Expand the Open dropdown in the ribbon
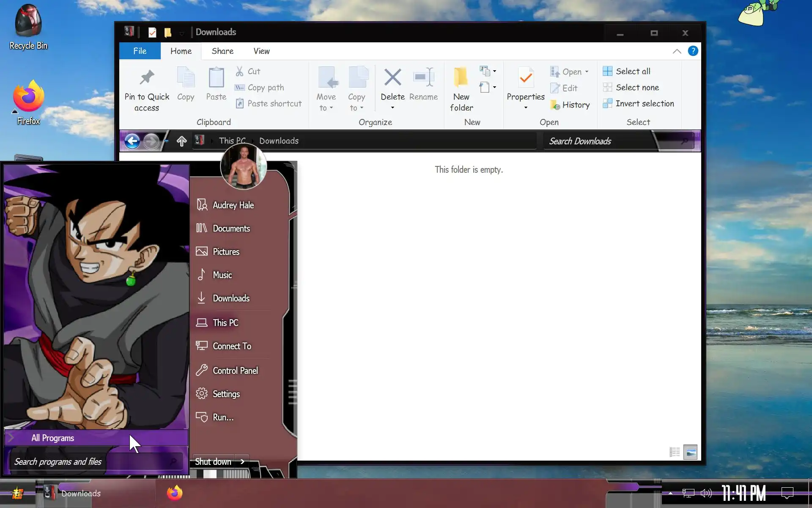812x508 pixels. tap(587, 72)
